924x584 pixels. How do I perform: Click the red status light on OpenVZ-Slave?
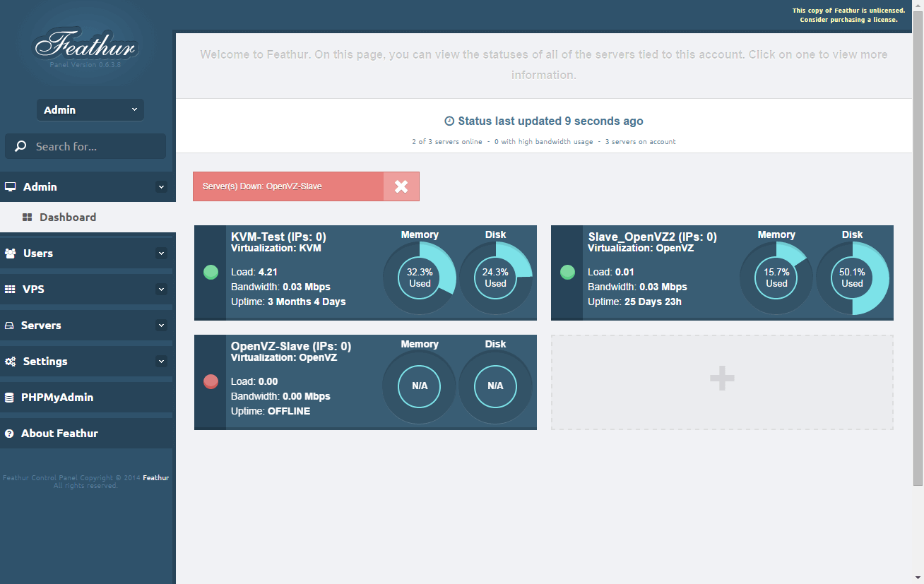point(211,381)
